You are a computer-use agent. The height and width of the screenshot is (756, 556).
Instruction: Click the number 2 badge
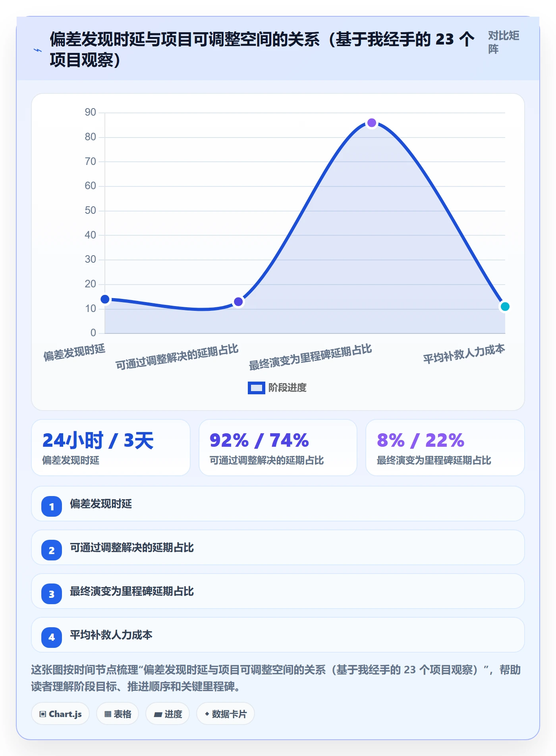[52, 550]
